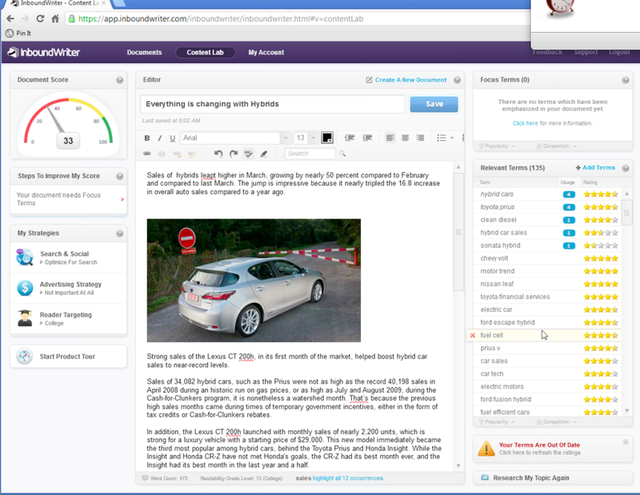Align text left in the editor
The image size is (640, 495).
click(x=390, y=138)
